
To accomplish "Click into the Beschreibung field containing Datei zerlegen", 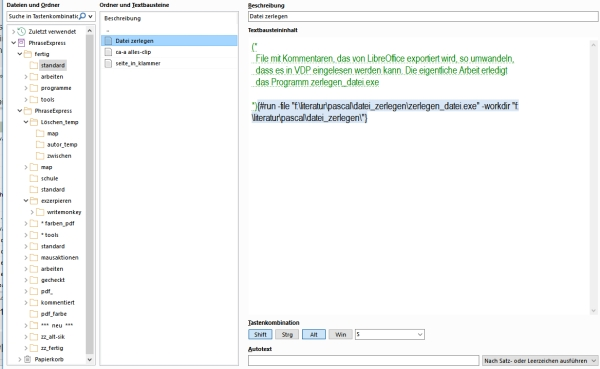I will tap(423, 16).
